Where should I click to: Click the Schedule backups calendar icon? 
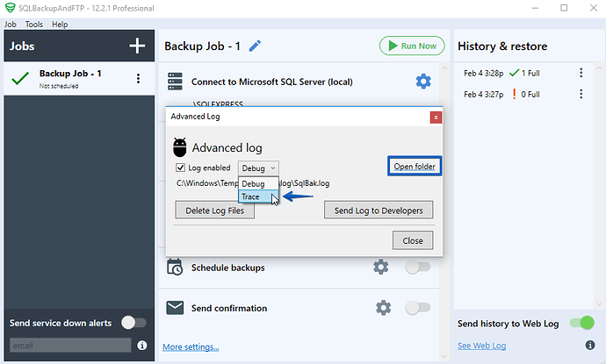tap(175, 268)
